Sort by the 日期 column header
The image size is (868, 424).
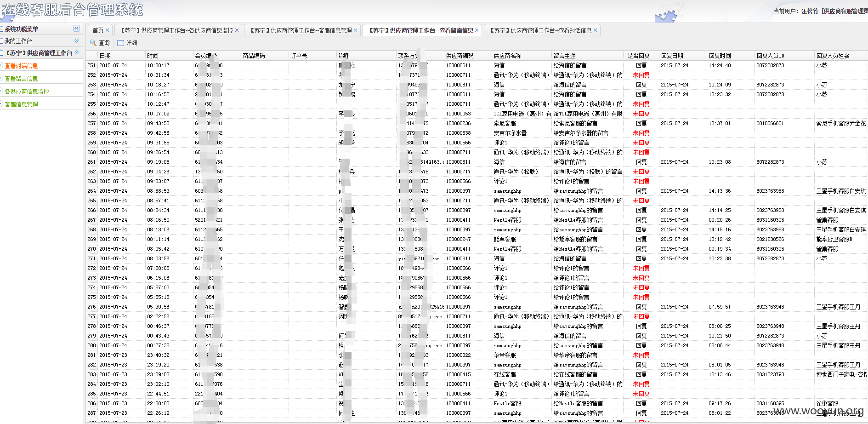[x=121, y=56]
